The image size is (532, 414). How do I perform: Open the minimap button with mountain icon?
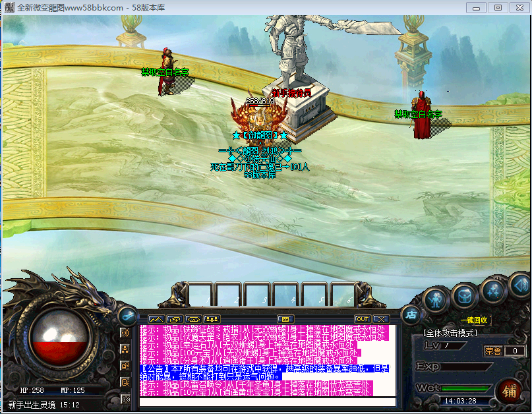tap(156, 319)
